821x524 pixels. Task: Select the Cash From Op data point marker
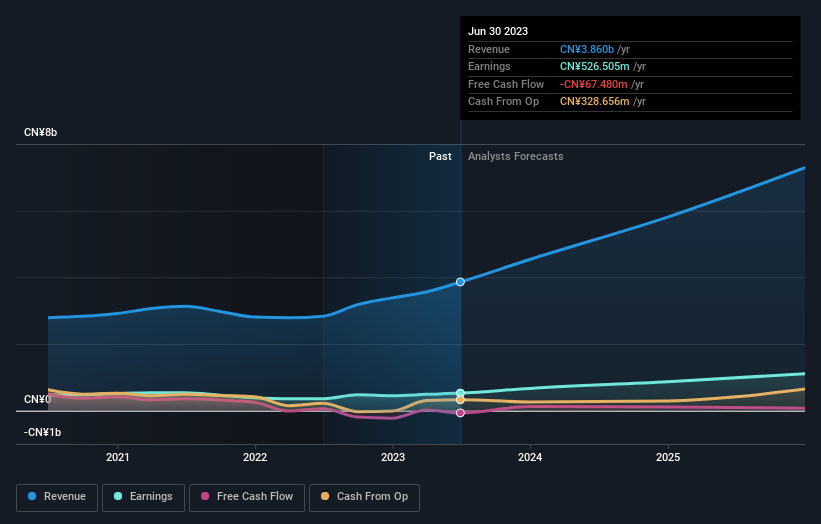[x=460, y=400]
